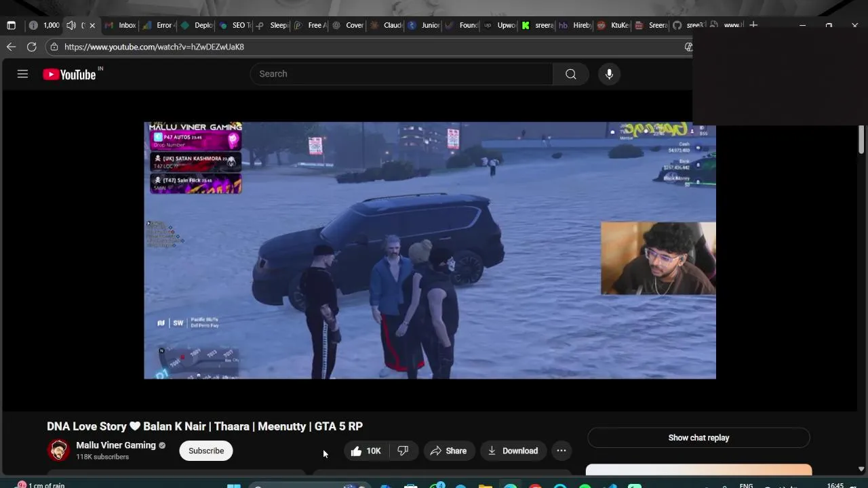Switch to the 1,000 tab

tap(43, 25)
